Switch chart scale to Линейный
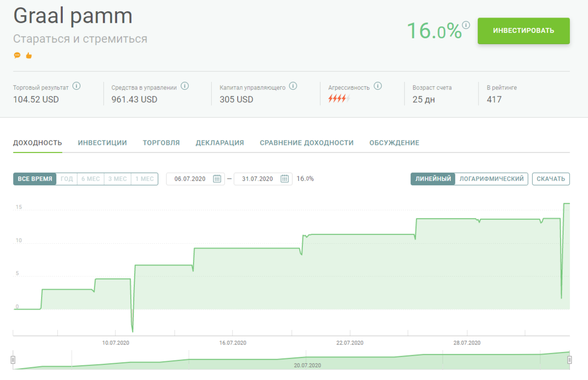This screenshot has height=380, width=588. click(433, 179)
